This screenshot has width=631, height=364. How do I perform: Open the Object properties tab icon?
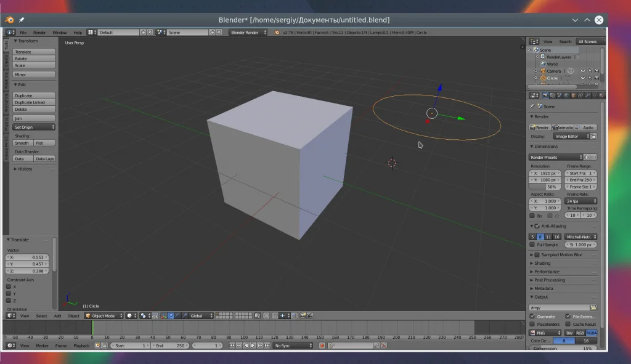(574, 95)
